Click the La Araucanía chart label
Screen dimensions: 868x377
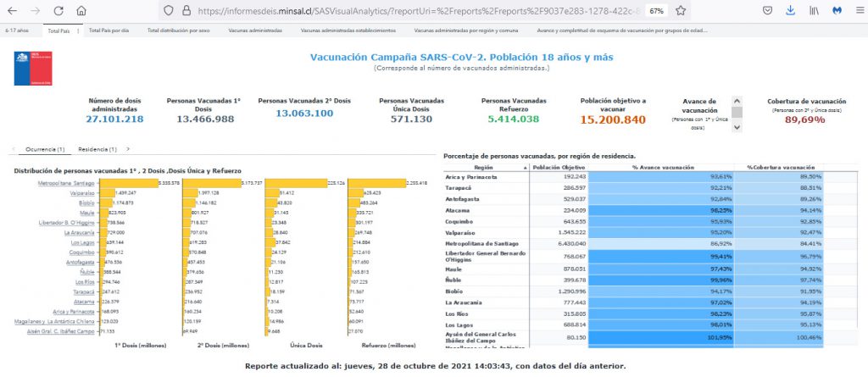(x=80, y=232)
